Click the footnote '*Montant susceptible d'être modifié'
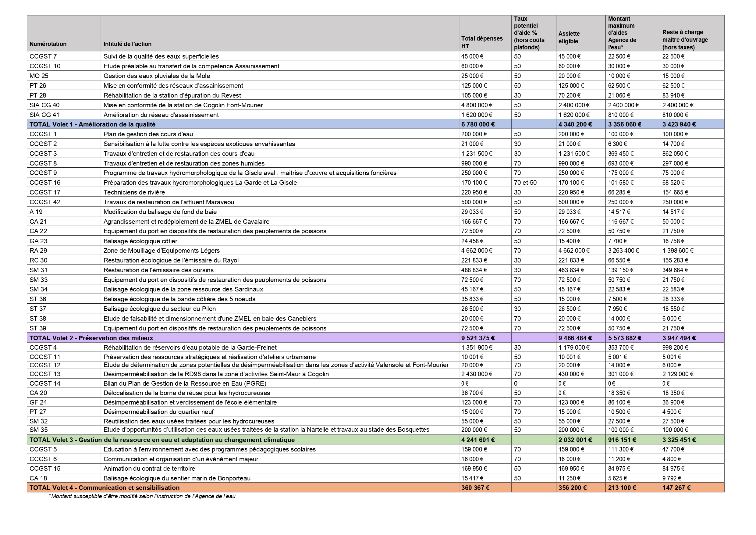The image size is (756, 535). point(142,496)
